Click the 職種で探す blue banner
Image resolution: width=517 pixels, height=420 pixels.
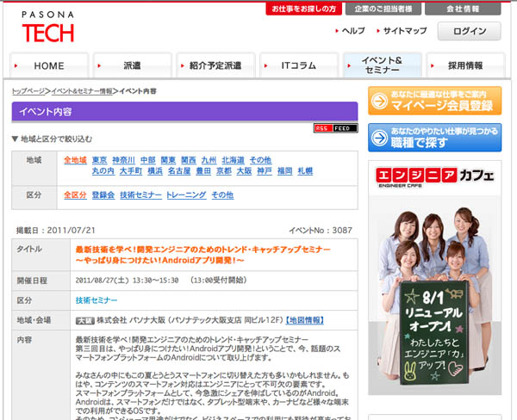point(434,138)
